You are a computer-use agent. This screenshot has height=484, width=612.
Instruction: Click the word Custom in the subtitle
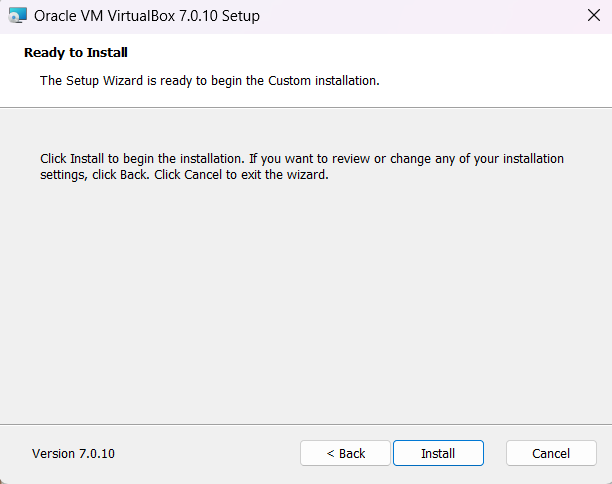click(289, 81)
